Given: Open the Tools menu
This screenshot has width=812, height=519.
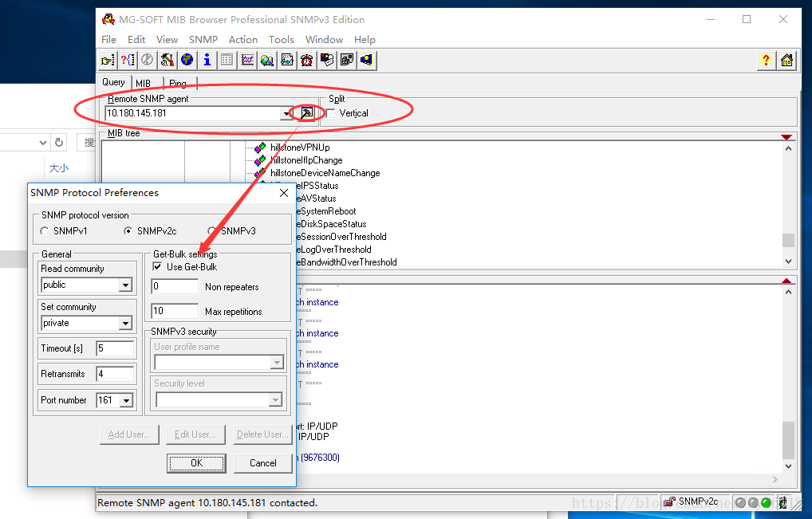Looking at the screenshot, I should pyautogui.click(x=282, y=39).
